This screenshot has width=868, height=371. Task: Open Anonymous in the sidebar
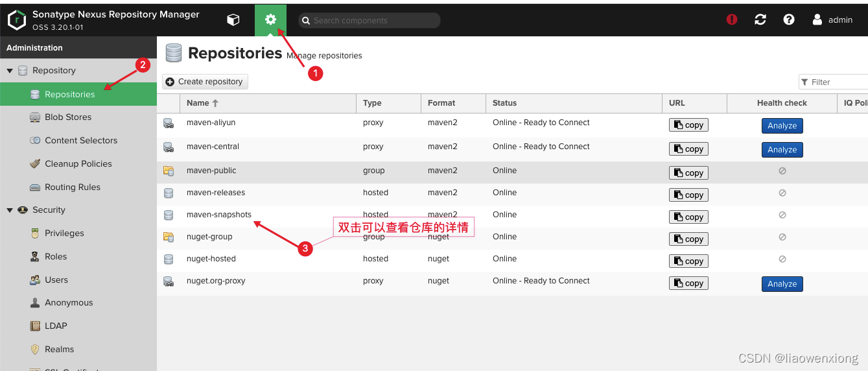click(x=78, y=303)
